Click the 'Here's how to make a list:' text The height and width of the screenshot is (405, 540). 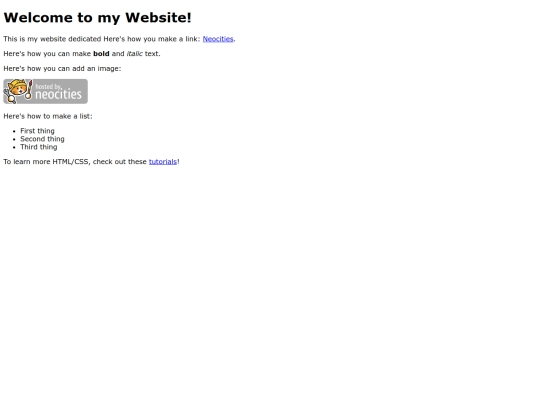[48, 116]
